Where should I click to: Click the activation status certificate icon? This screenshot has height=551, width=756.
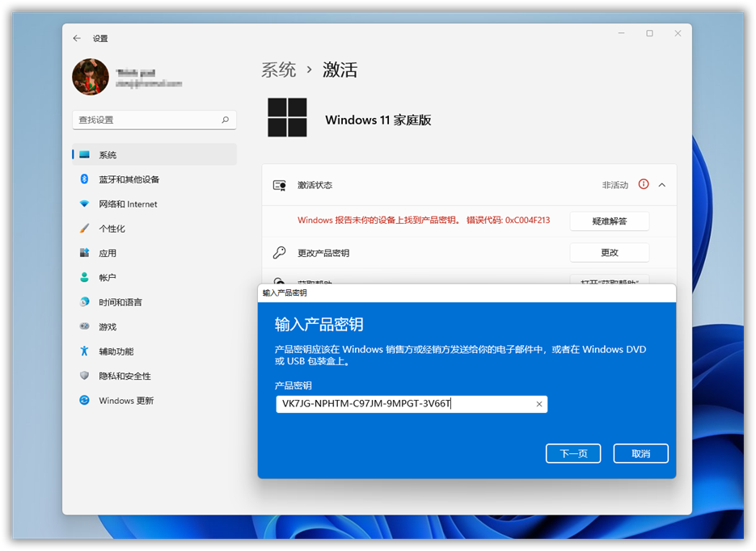pos(280,185)
